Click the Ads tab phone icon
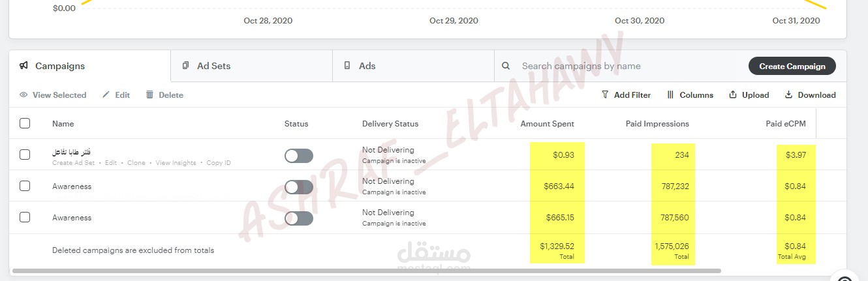Screen dimensions: 868x281 pos(347,66)
